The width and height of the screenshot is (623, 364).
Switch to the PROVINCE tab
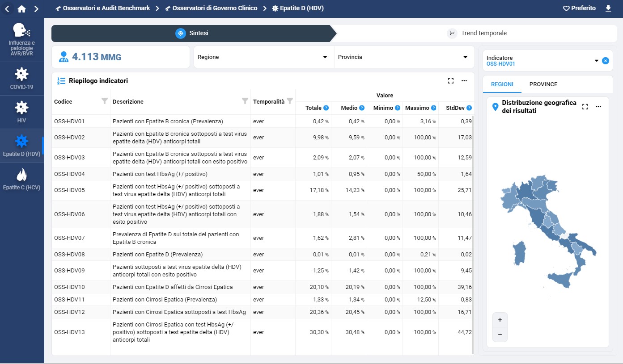click(543, 84)
